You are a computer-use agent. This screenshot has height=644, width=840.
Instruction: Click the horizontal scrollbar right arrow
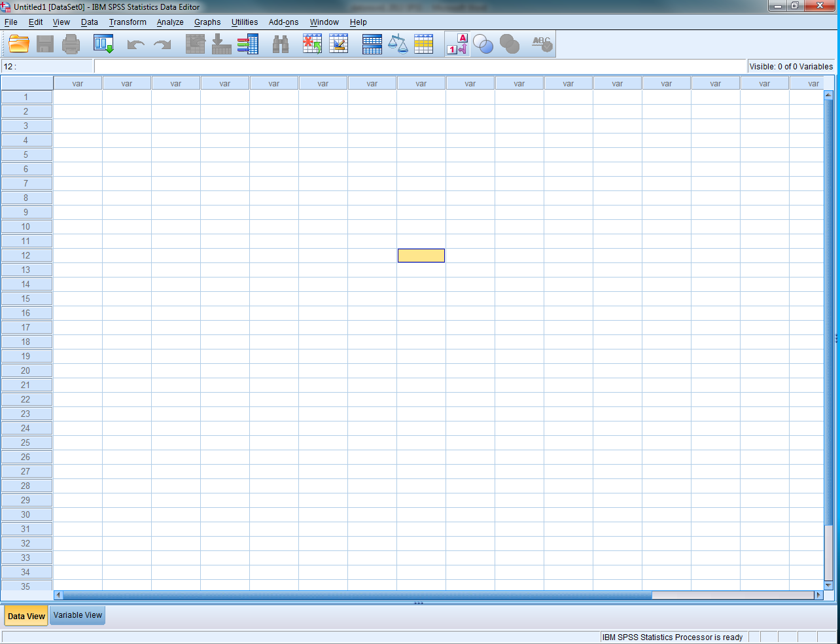click(x=818, y=595)
